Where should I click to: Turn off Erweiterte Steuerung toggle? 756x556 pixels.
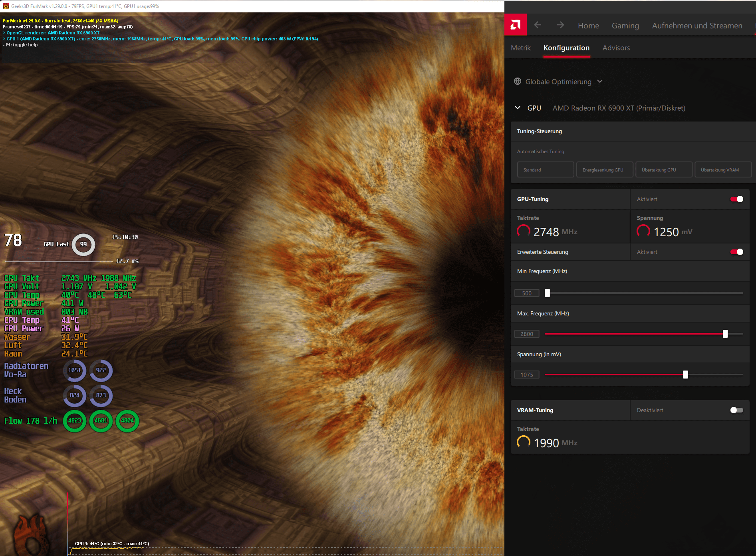[x=737, y=252]
